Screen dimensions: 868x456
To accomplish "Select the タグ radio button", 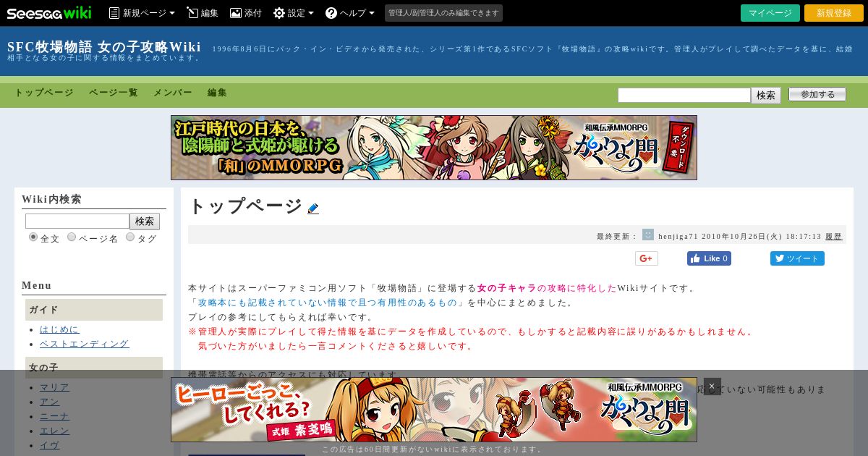I will [130, 237].
